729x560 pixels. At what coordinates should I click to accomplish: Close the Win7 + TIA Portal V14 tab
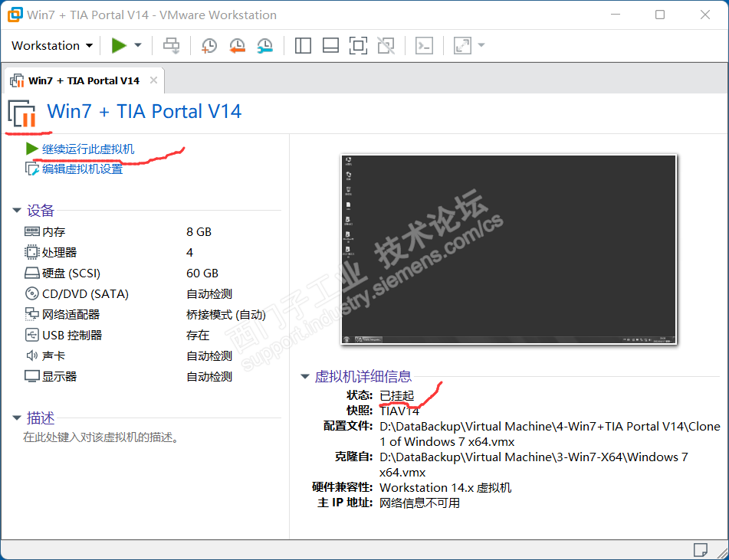153,80
